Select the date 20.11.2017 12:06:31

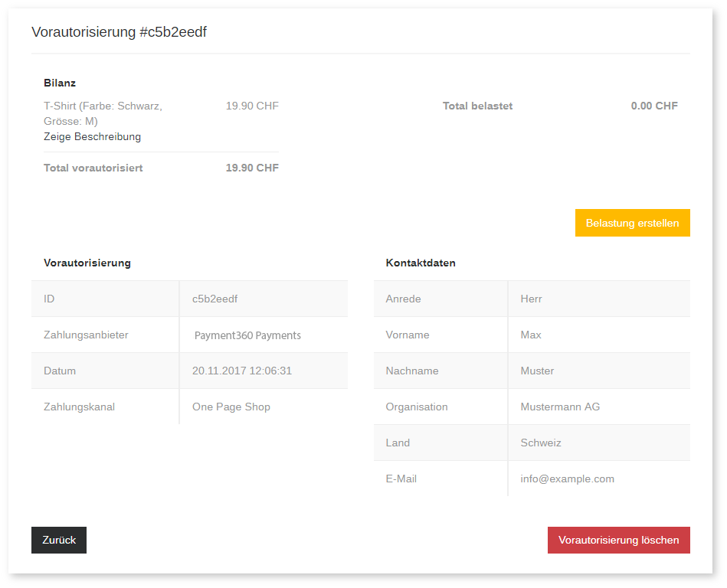click(241, 371)
